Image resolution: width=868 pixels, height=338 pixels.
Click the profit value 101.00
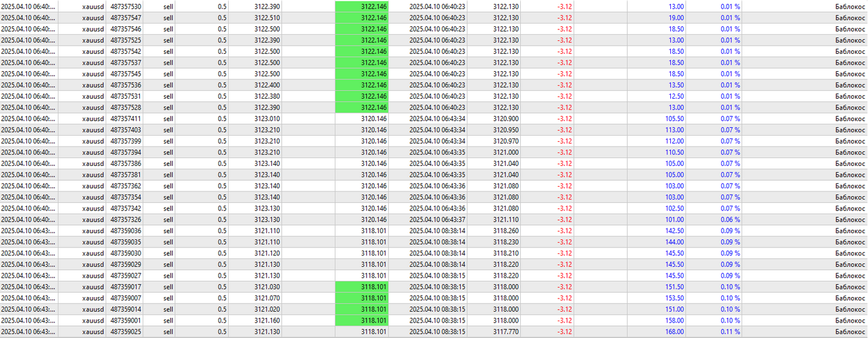tap(674, 219)
